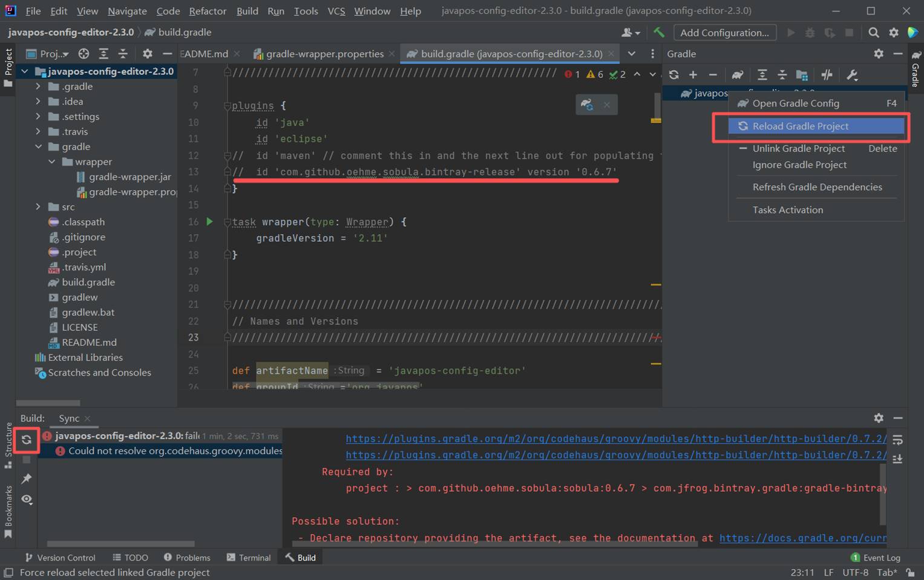The image size is (924, 580).
Task: Expand the .idea folder
Action: 38,102
